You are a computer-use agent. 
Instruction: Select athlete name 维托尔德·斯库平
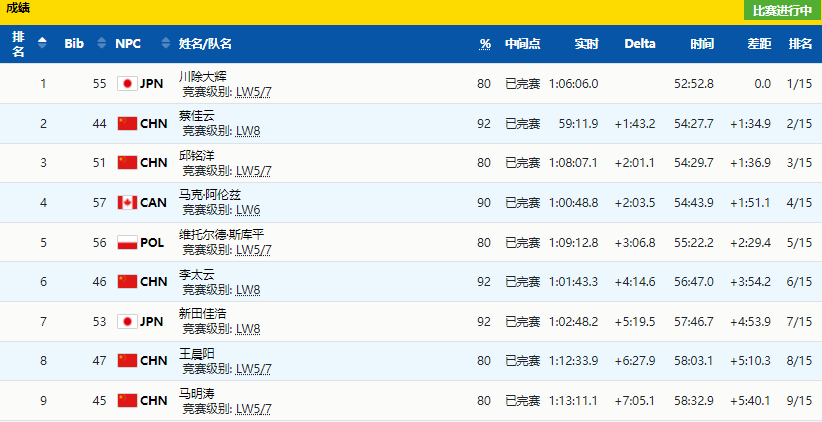click(221, 235)
